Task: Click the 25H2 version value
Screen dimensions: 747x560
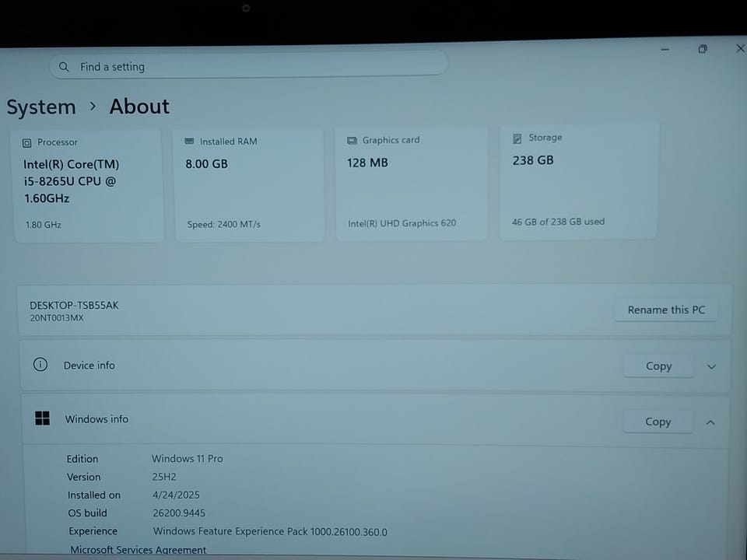Action: (164, 477)
